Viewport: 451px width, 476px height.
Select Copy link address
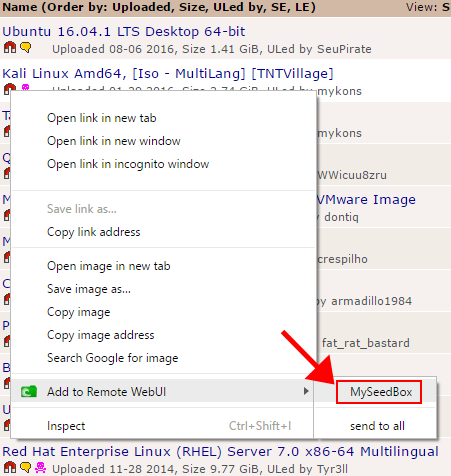pos(94,232)
